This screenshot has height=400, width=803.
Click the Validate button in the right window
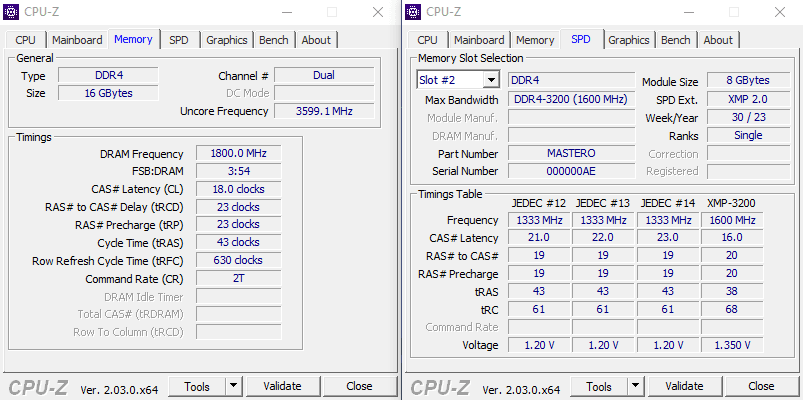tap(684, 386)
